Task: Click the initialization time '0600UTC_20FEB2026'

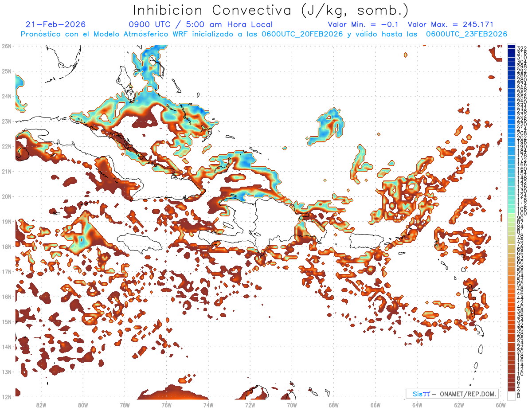Action: (302, 34)
